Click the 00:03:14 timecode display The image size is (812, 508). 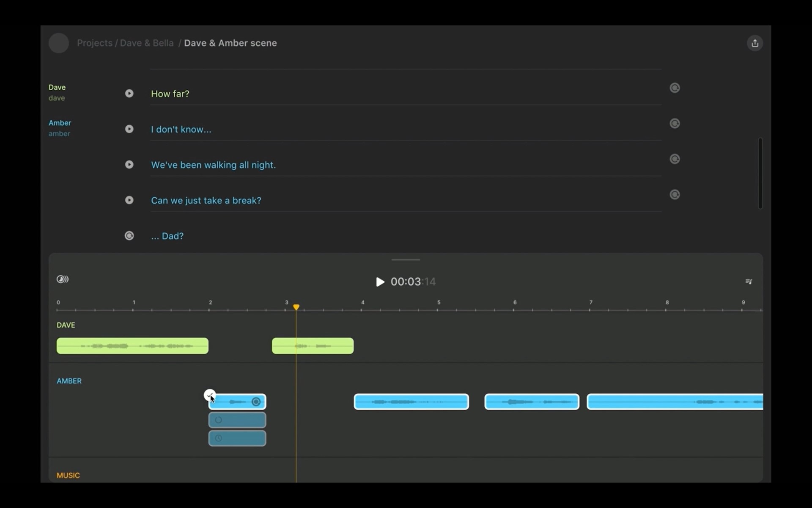[x=413, y=282]
